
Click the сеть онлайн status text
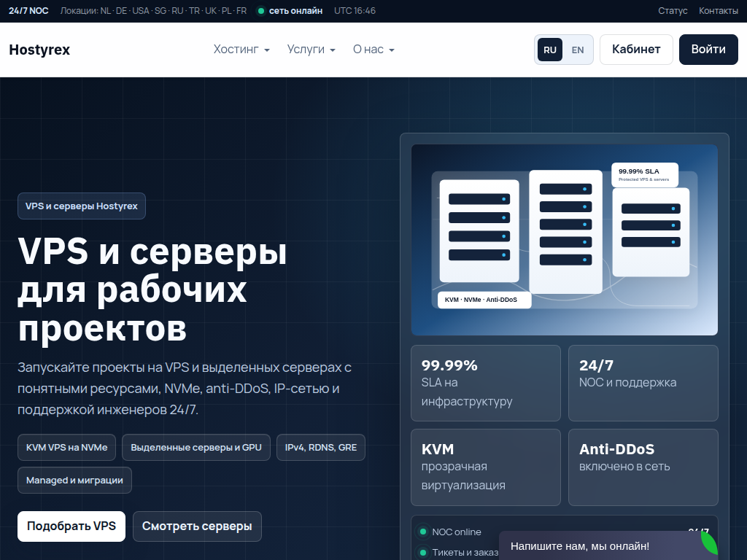pyautogui.click(x=296, y=10)
